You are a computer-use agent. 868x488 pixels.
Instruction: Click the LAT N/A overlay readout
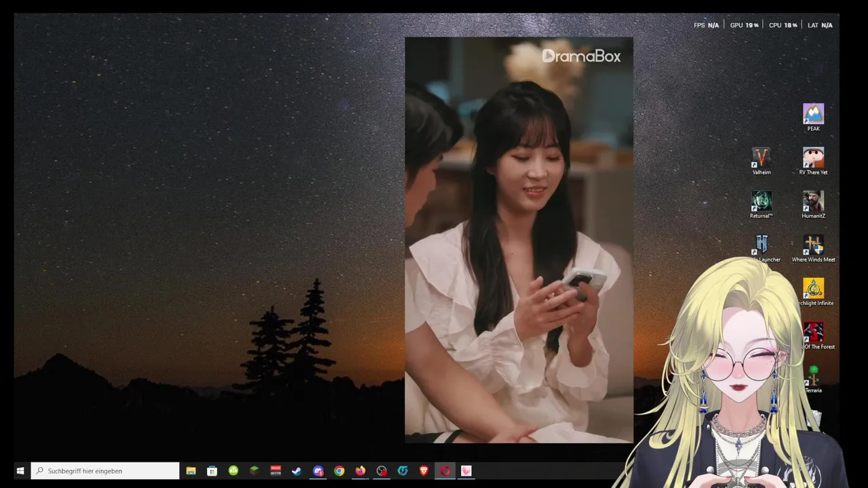tap(820, 25)
